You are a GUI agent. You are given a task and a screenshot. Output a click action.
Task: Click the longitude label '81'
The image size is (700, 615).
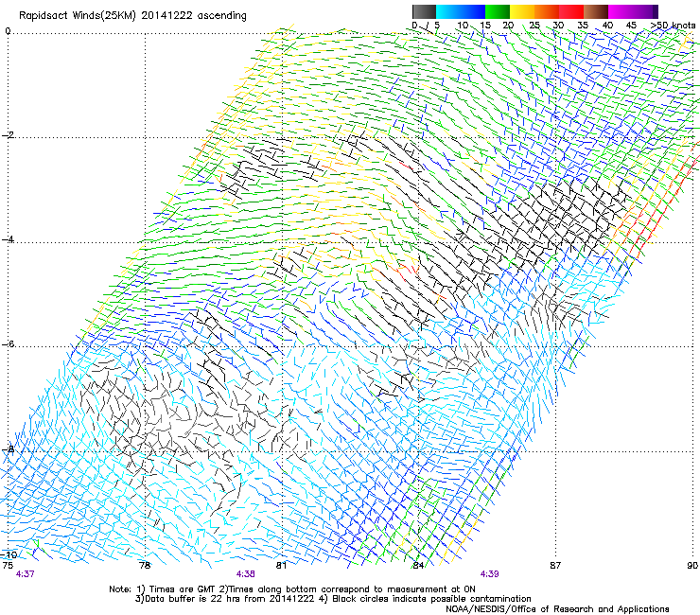(281, 565)
